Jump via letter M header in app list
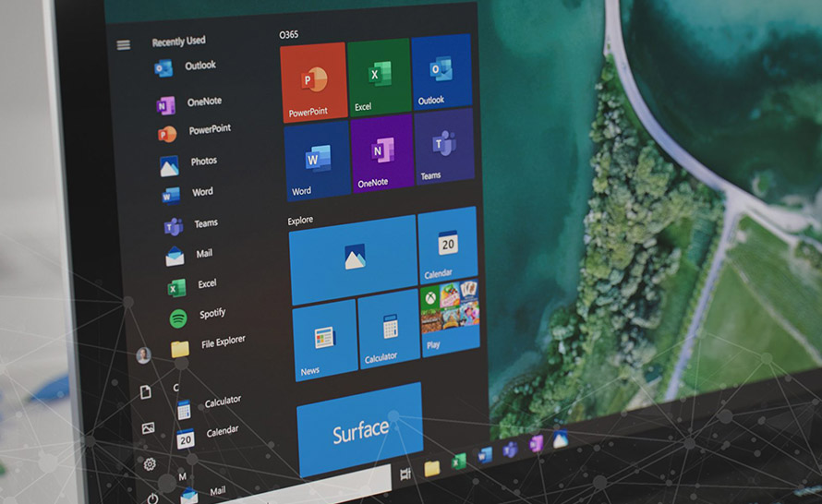 click(183, 476)
